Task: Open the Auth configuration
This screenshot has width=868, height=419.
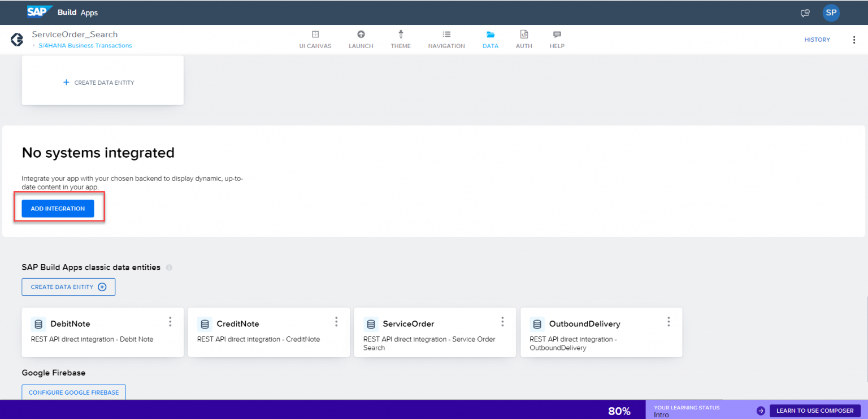Action: pos(524,39)
